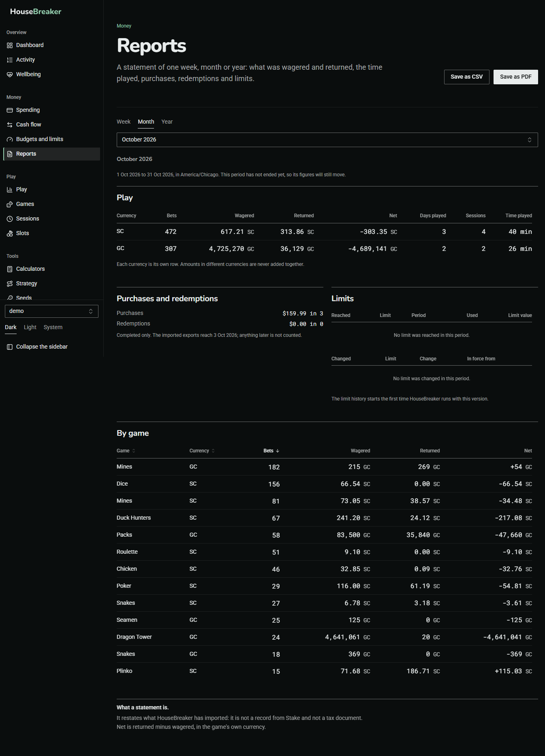The width and height of the screenshot is (545, 756).
Task: Click the Chicken game row name
Action: click(x=127, y=569)
